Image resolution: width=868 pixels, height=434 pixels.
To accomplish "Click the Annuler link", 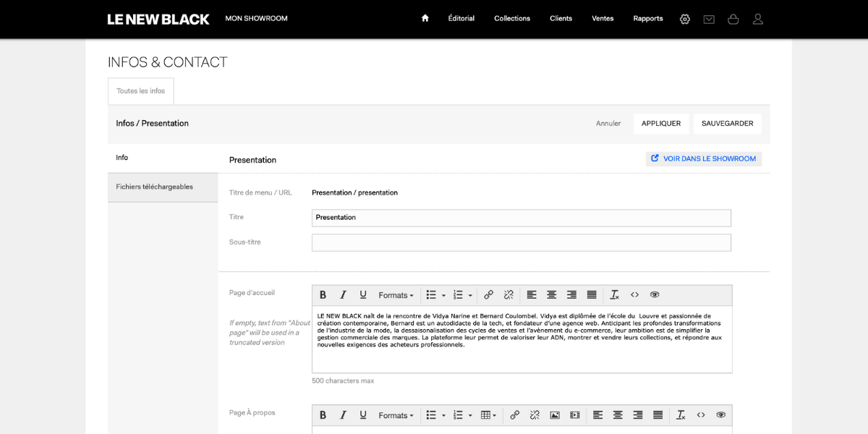I will pos(608,124).
